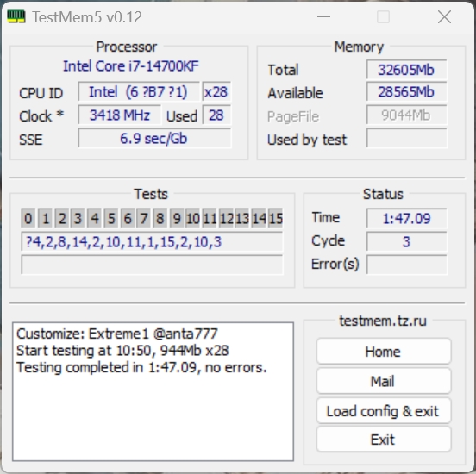Click inside the testing log text area
This screenshot has height=474, width=476.
tap(153, 391)
